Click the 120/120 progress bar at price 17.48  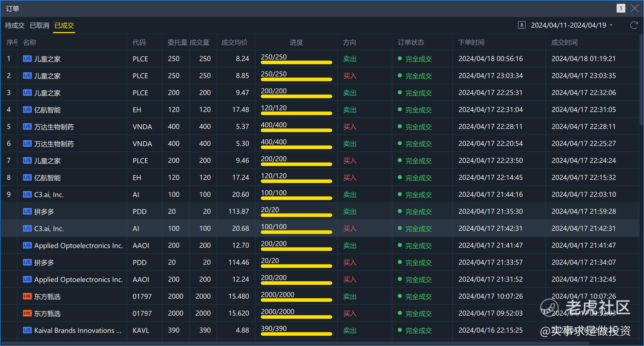[297, 113]
